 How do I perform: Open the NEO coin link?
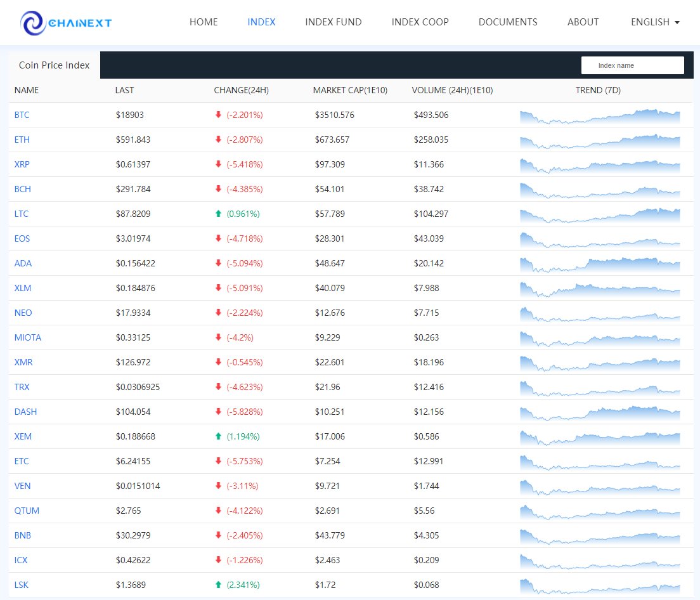pyautogui.click(x=23, y=313)
